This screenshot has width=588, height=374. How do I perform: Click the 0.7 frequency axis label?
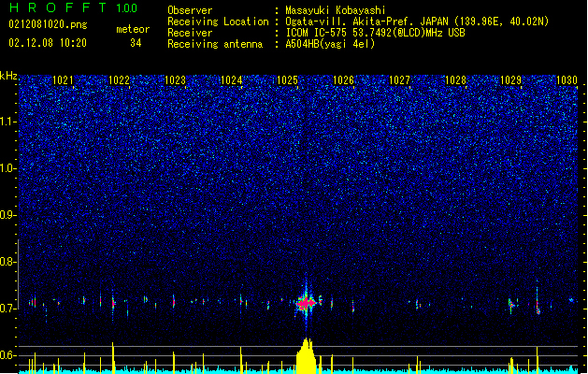(x=7, y=309)
